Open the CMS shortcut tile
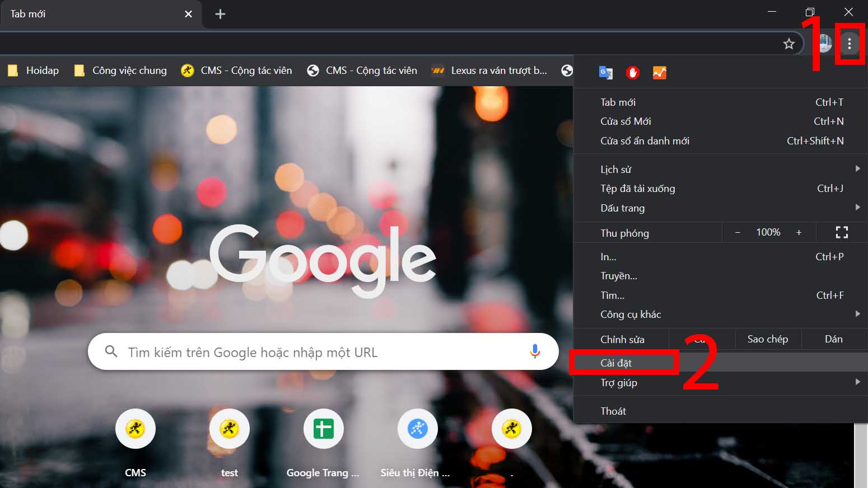868x488 pixels. tap(136, 443)
